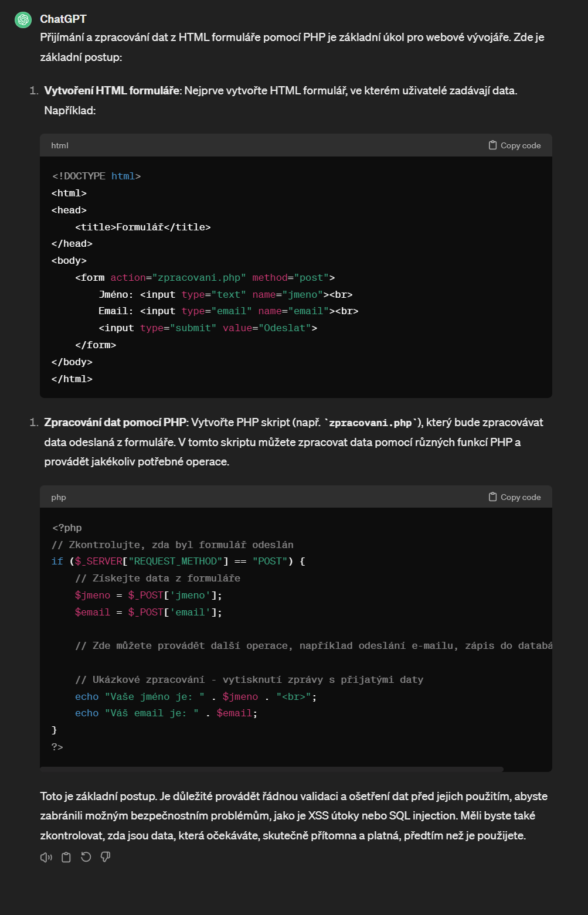Click the comment 'Získejte data z formuláře'
The width and height of the screenshot is (588, 915).
click(x=158, y=578)
